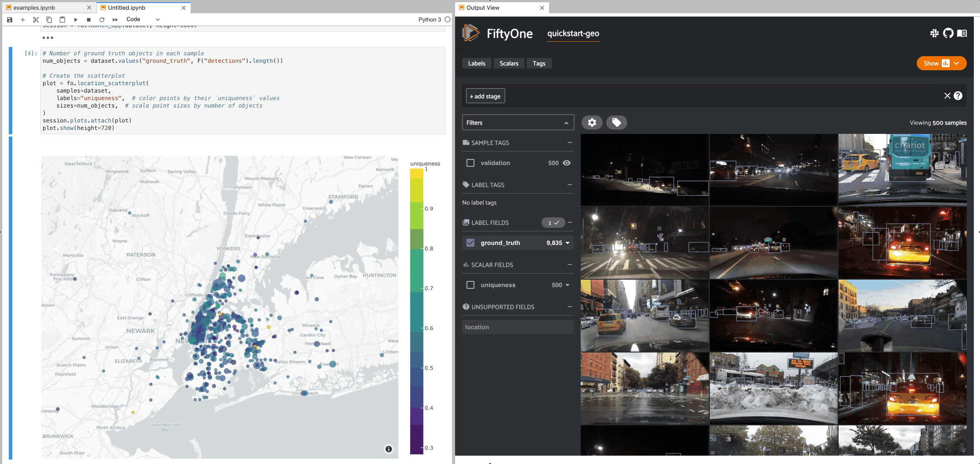Uncheck the ground_truth label field

tap(470, 243)
